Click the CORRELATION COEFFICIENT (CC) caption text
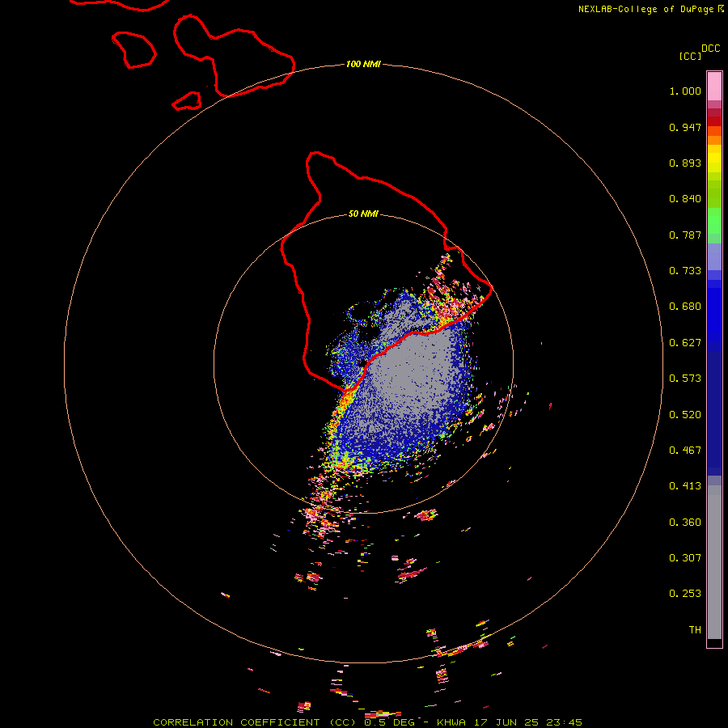This screenshot has height=728, width=728. point(254,722)
